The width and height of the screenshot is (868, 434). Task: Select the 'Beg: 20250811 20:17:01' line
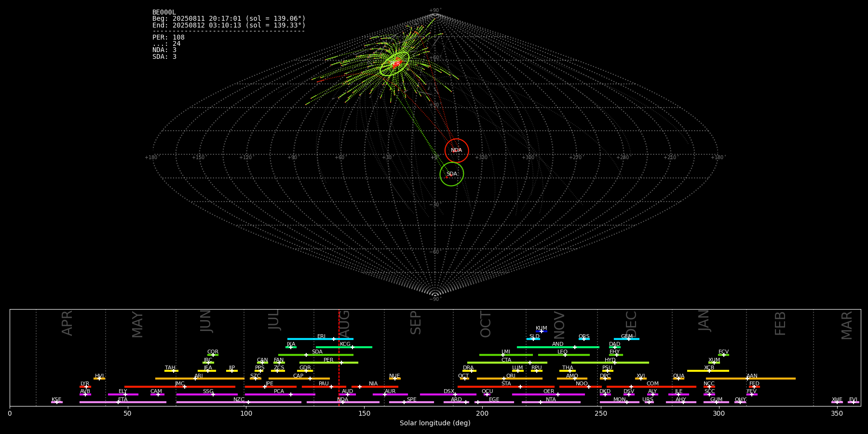click(229, 19)
